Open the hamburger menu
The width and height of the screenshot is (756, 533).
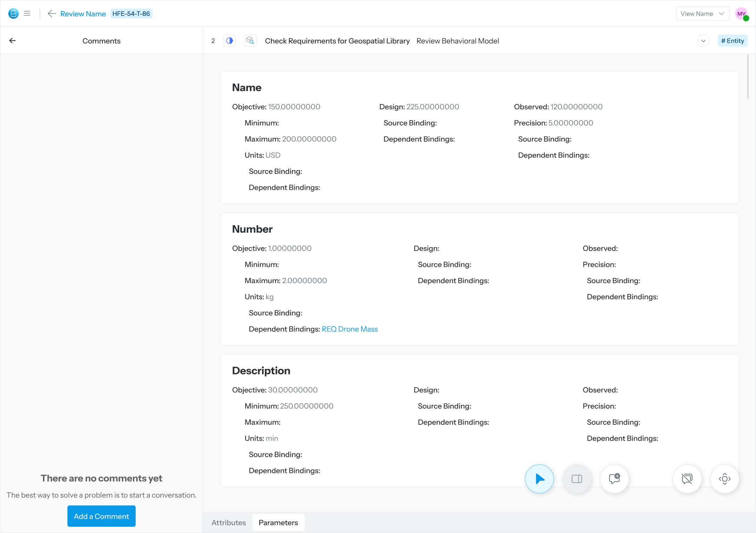(27, 14)
